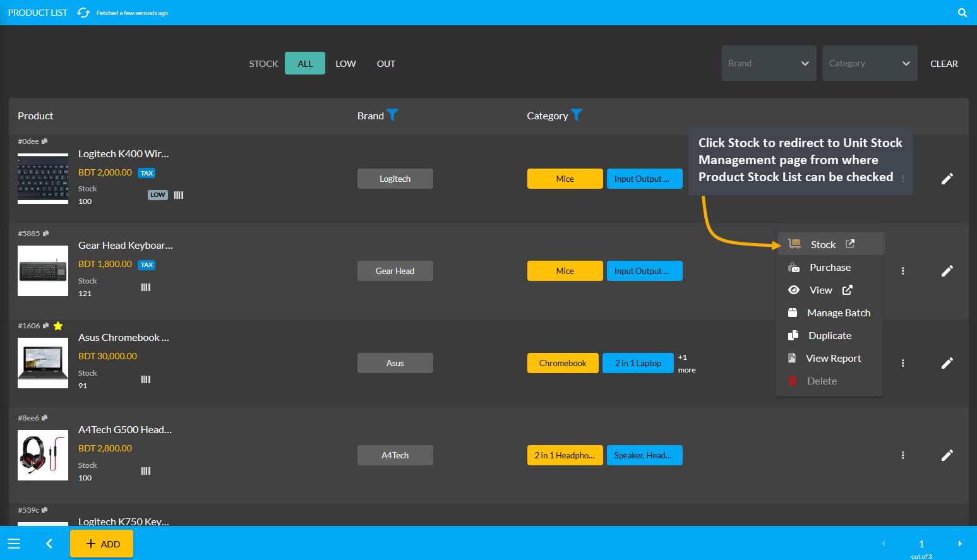Open three-dot menu for Asus Chromebook
Image resolution: width=977 pixels, height=560 pixels.
tap(903, 363)
